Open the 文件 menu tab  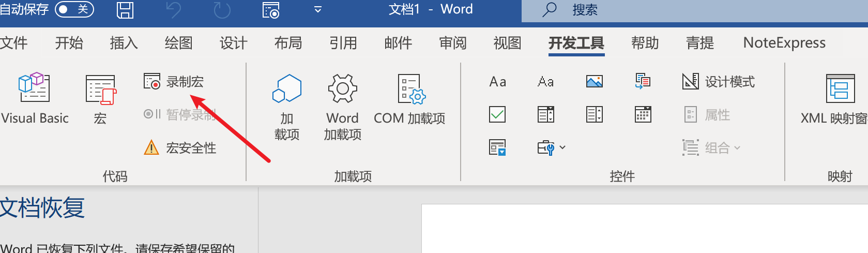[14, 43]
